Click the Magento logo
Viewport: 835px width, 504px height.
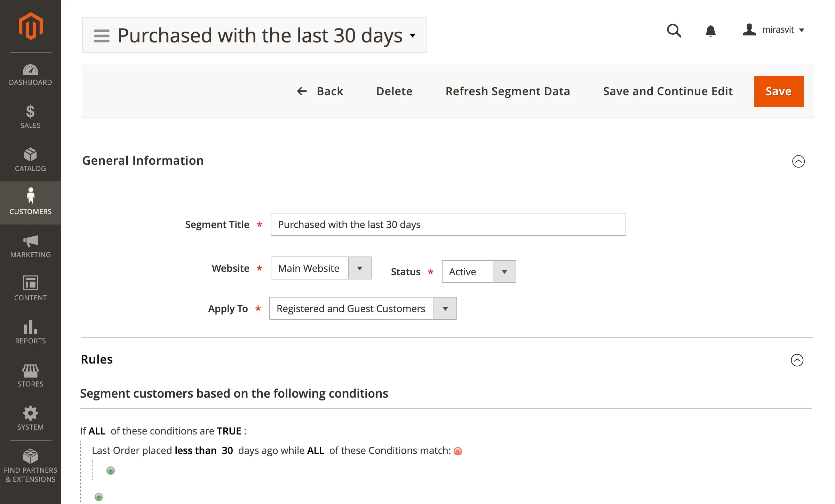(31, 26)
